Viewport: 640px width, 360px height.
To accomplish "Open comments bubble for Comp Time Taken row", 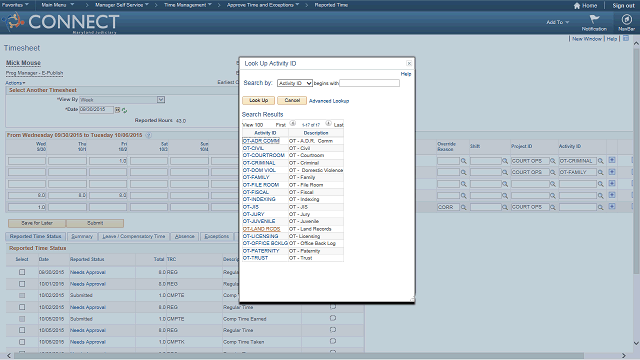I will [x=333, y=341].
